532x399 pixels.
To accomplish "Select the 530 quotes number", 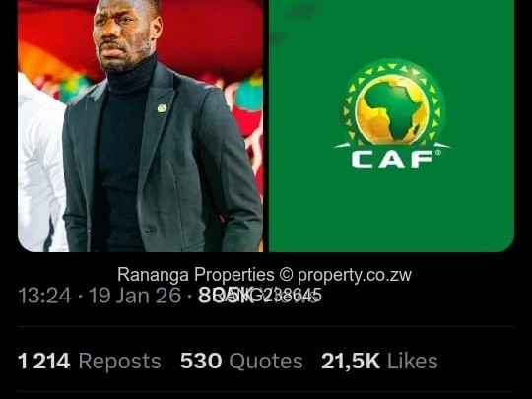I will (x=201, y=361).
